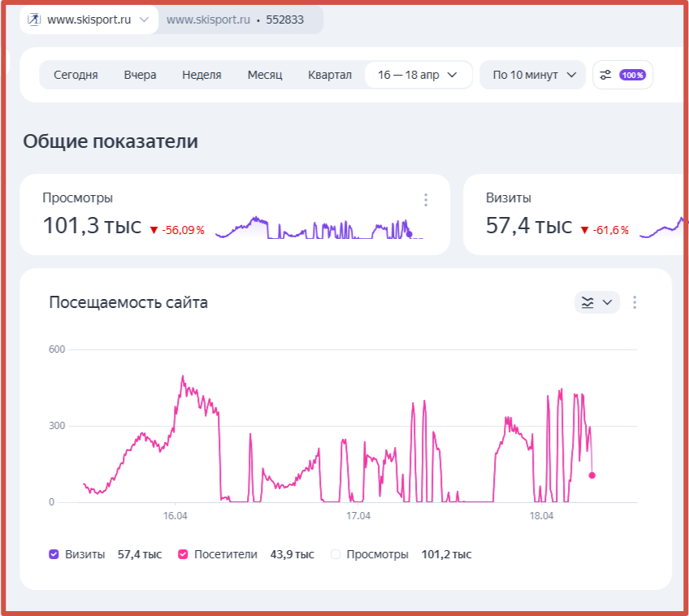Click the skisport.ru site favicon icon

tap(35, 20)
